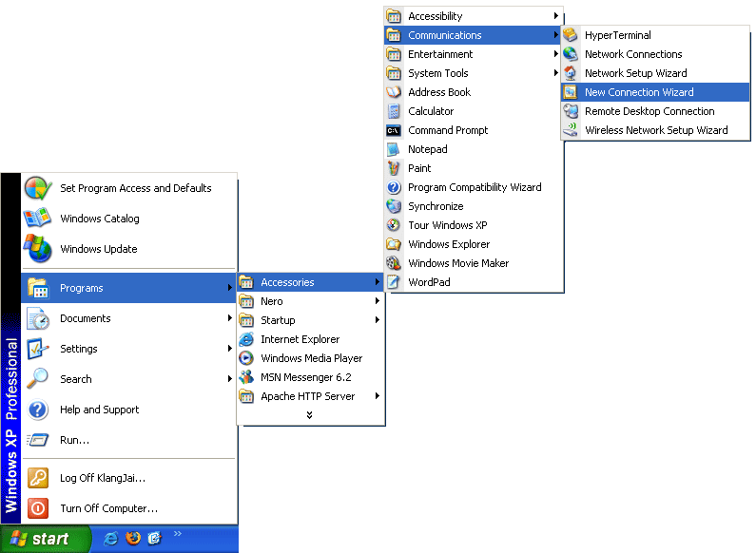The width and height of the screenshot is (756, 553).
Task: Click the Settings control panel icon
Action: coord(38,349)
